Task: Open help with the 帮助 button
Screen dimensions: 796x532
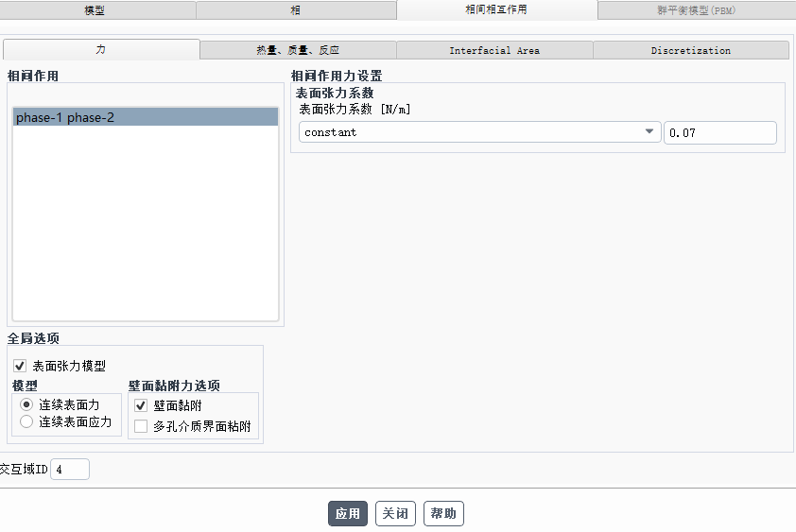Action: pos(443,513)
